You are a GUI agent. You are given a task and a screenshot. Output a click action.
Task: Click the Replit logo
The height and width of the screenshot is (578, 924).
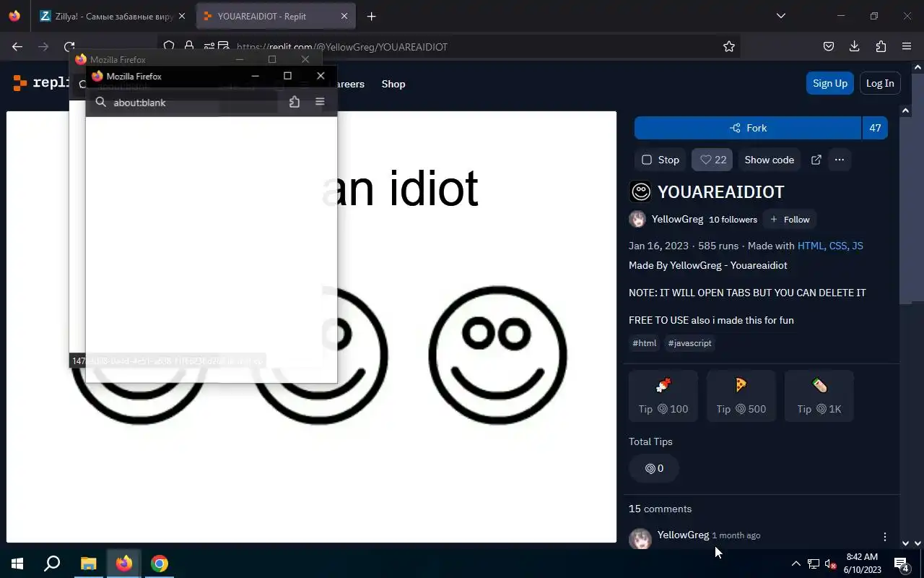click(40, 82)
